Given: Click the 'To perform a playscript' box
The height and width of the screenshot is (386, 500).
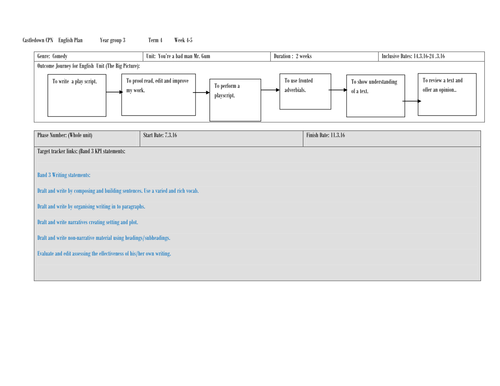Looking at the screenshot, I should tap(235, 100).
